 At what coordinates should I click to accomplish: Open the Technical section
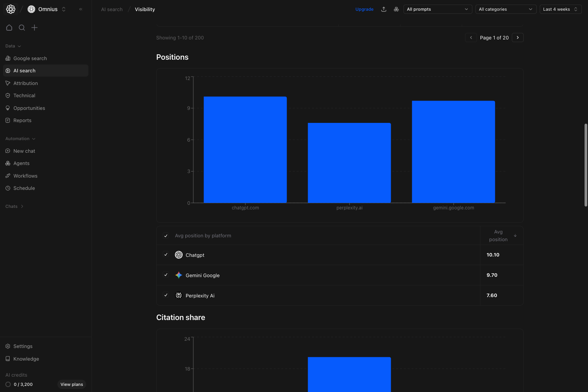(x=24, y=95)
